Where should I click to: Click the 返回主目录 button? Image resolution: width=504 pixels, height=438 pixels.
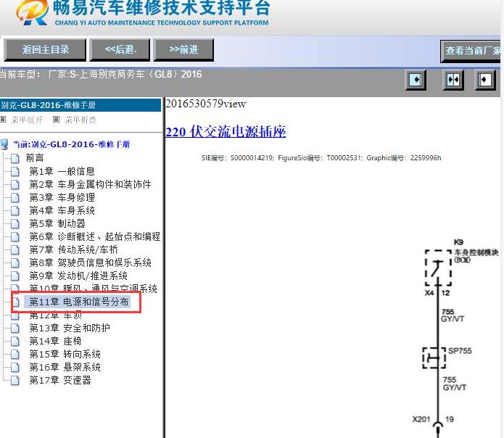tap(45, 50)
